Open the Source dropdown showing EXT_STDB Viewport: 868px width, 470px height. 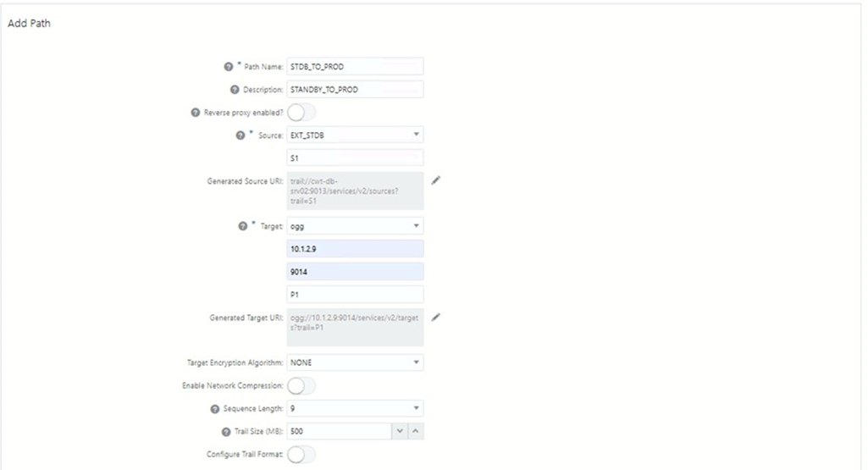[355, 135]
